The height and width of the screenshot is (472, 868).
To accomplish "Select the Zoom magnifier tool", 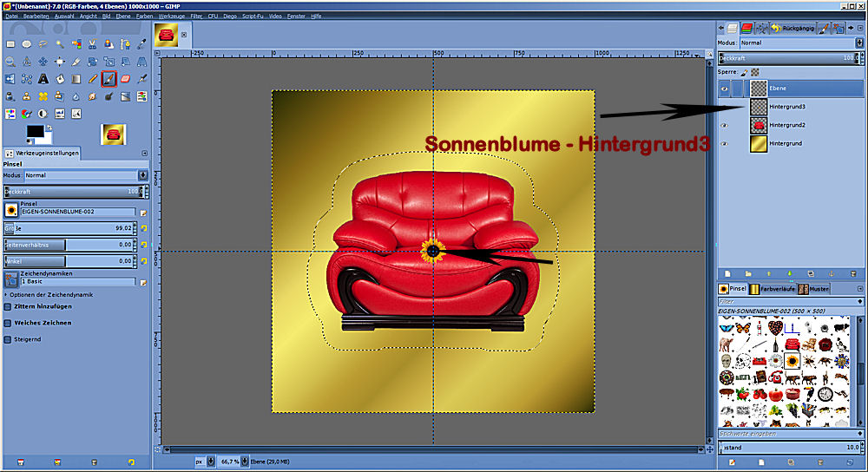I will pyautogui.click(x=10, y=62).
